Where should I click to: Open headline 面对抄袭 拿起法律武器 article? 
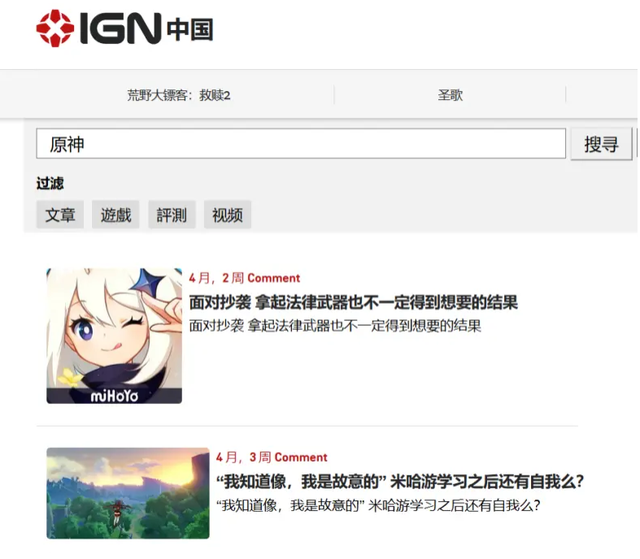353,302
